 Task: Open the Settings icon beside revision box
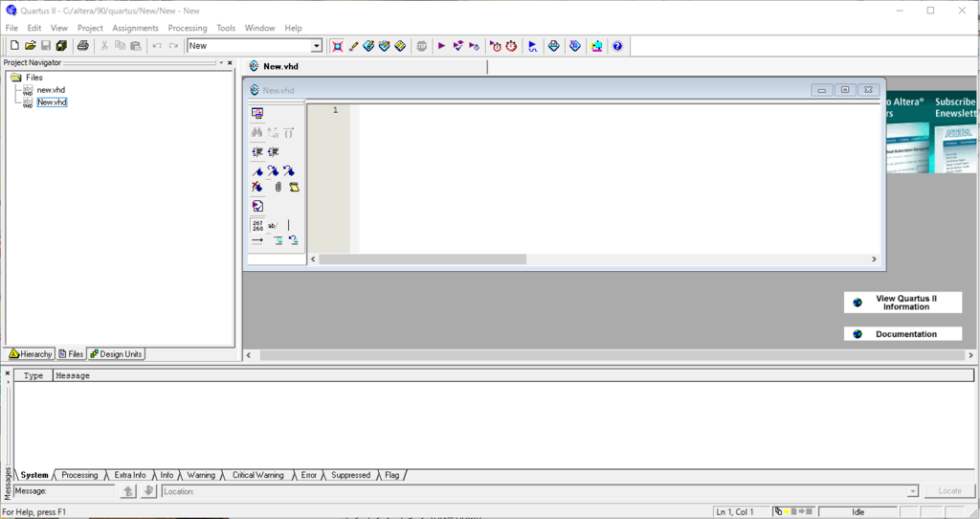click(338, 46)
